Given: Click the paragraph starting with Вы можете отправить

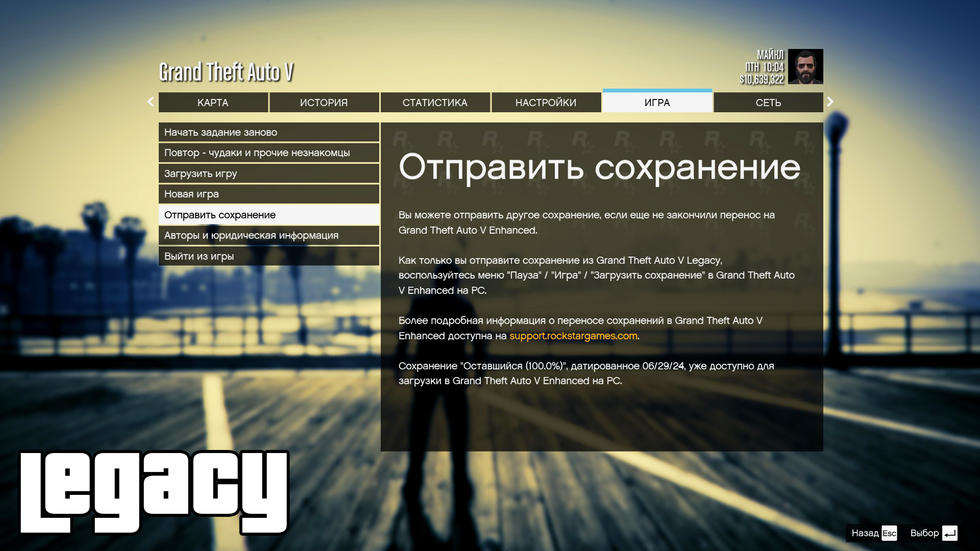Looking at the screenshot, I should point(586,222).
